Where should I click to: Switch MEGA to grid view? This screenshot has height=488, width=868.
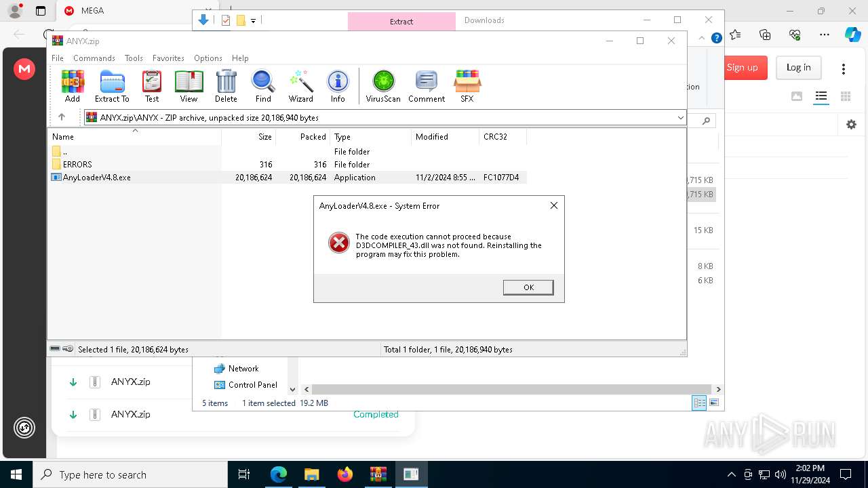[846, 96]
